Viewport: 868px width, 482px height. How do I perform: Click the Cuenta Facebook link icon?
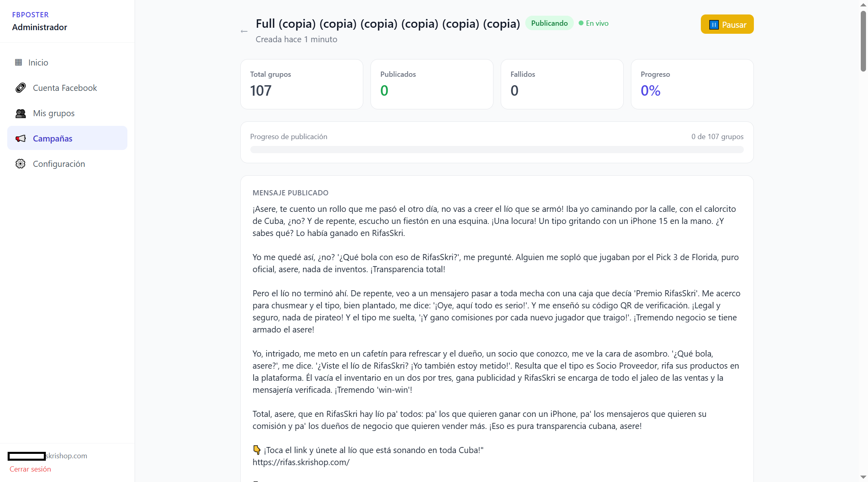pos(20,88)
